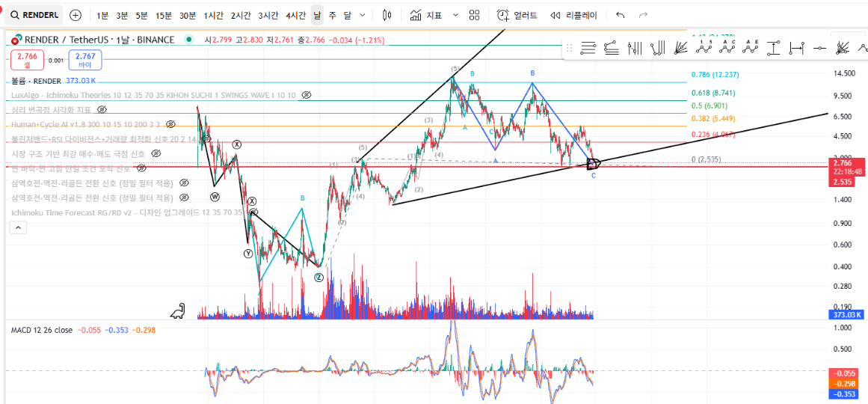Select the 30분 interval
The width and height of the screenshot is (868, 404).
point(187,15)
